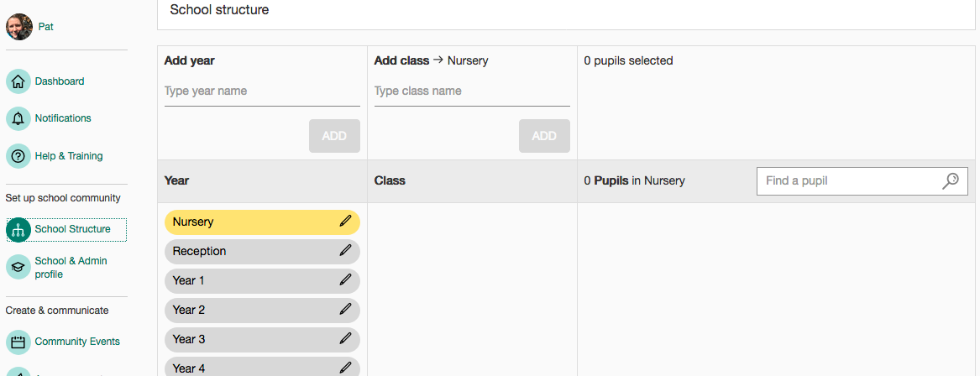Edit Year 2 with pencil icon
This screenshot has width=980, height=376.
click(345, 310)
